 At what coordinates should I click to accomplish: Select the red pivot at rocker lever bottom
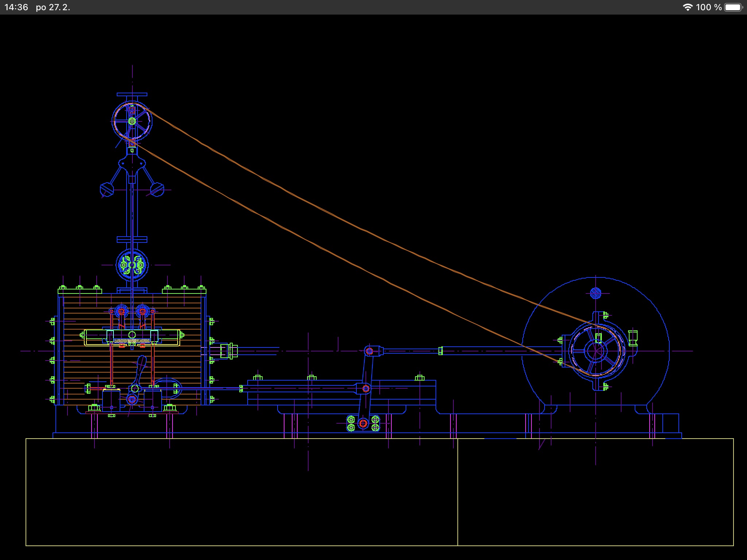click(363, 423)
